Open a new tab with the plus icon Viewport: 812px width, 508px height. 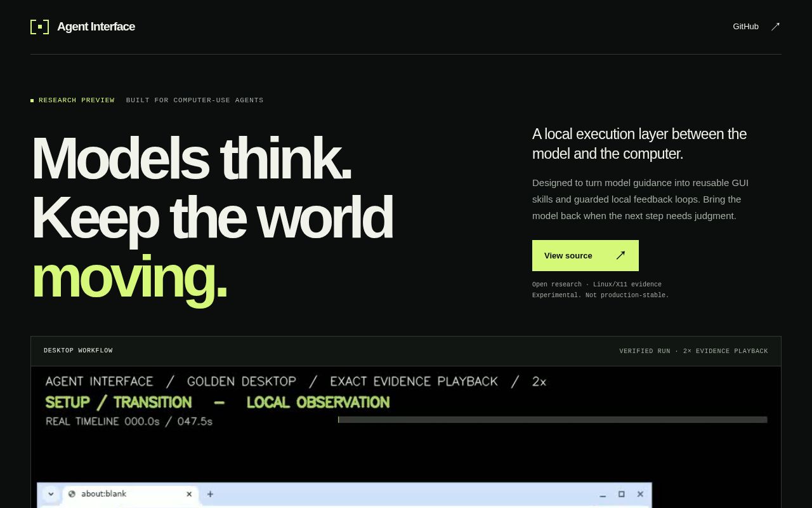tap(210, 494)
